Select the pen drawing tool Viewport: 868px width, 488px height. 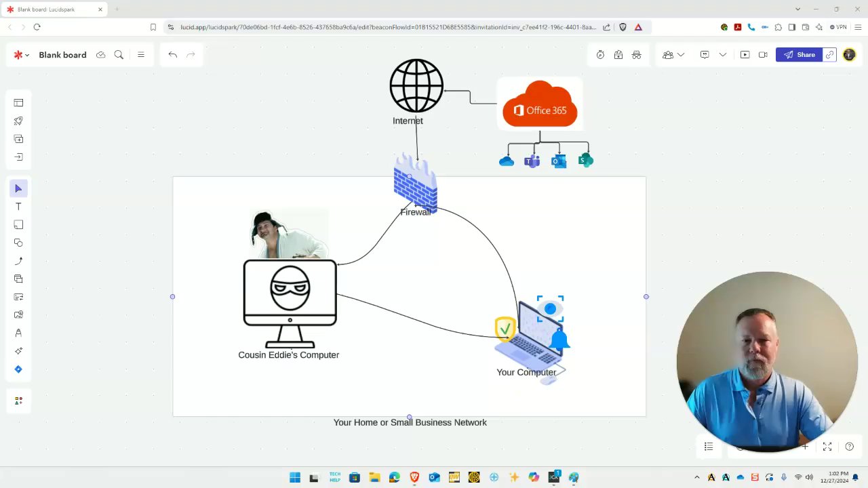pyautogui.click(x=18, y=333)
